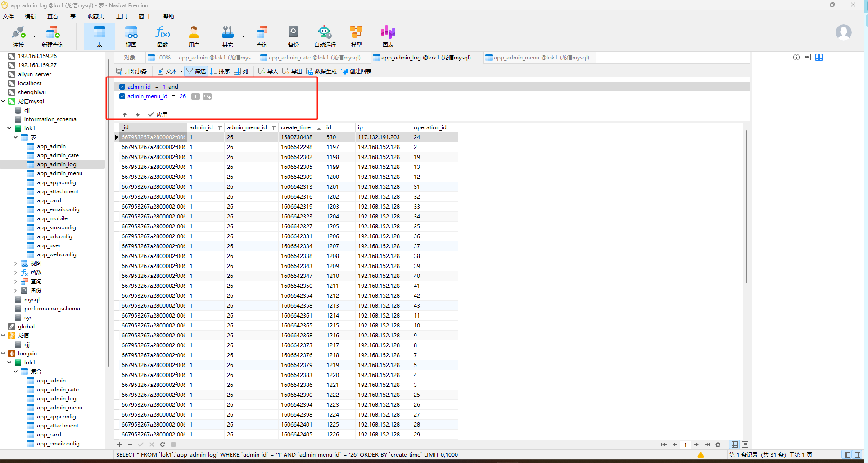
Task: Click the 新建查询 (New Query) toolbar icon
Action: pos(52,36)
